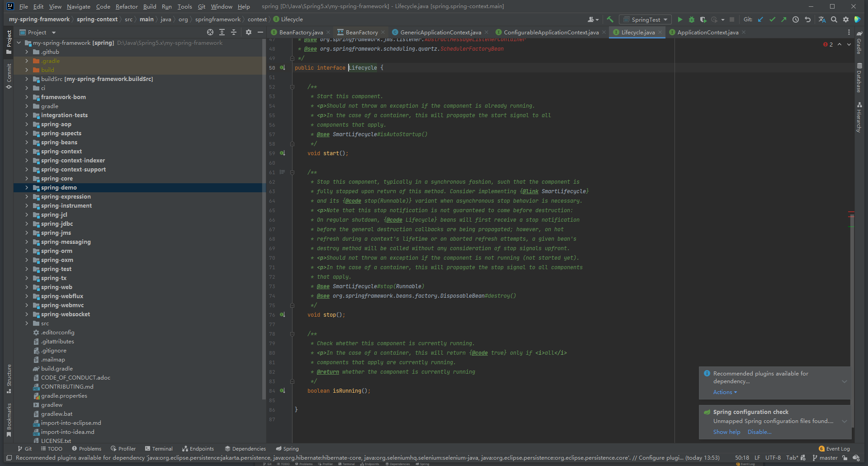
Task: Collapse the my-spring-framework root node
Action: tap(19, 43)
